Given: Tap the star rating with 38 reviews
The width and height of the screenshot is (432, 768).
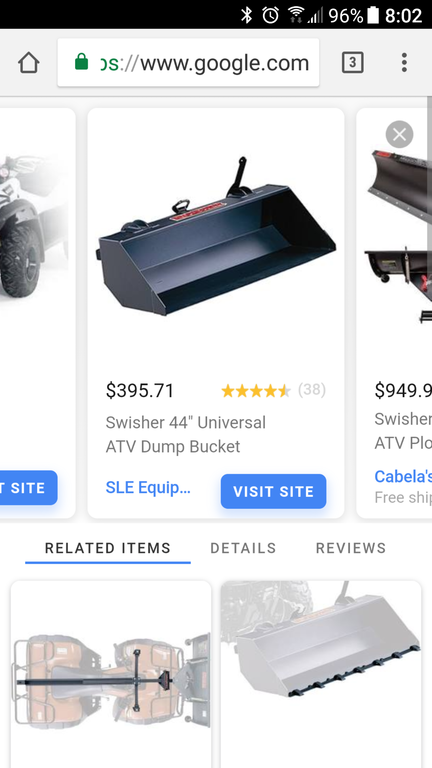Looking at the screenshot, I should (273, 390).
